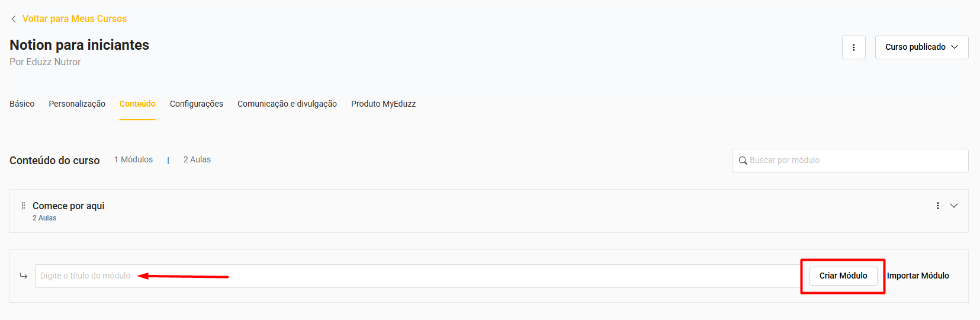Image resolution: width=980 pixels, height=320 pixels.
Task: Click the back arrow icon near Voltar
Action: point(14,19)
